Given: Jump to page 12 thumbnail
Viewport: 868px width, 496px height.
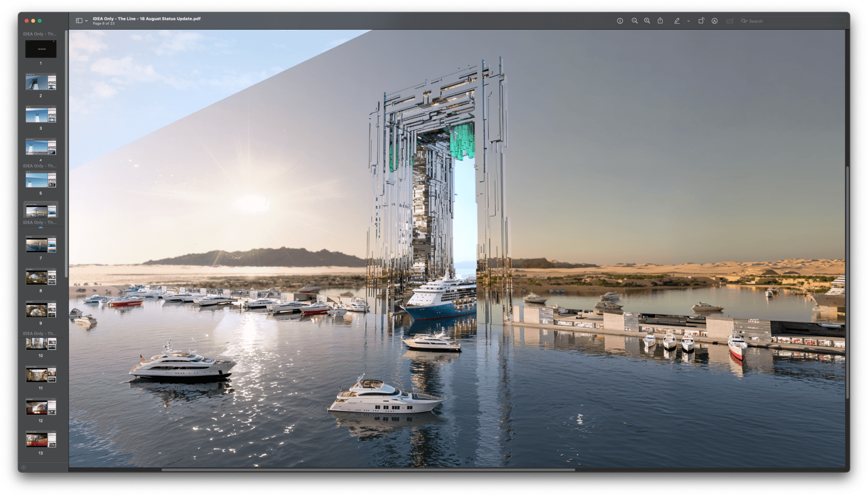Looking at the screenshot, I should [x=41, y=407].
